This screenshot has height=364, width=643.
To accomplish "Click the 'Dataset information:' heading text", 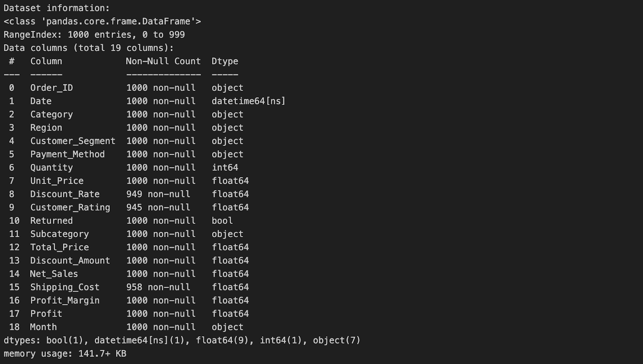I will coord(57,8).
